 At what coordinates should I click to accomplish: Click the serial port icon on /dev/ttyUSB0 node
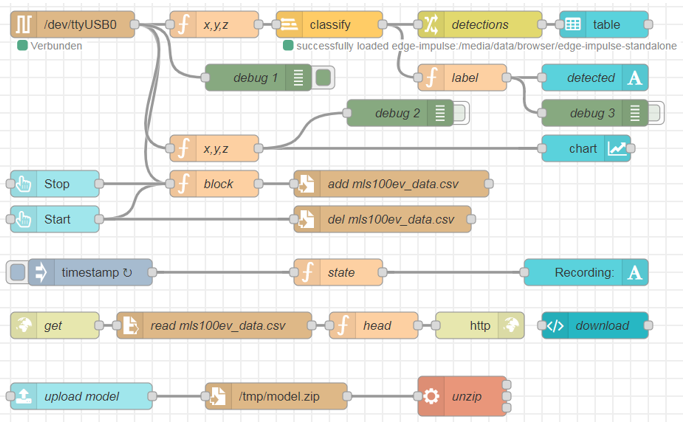point(23,25)
